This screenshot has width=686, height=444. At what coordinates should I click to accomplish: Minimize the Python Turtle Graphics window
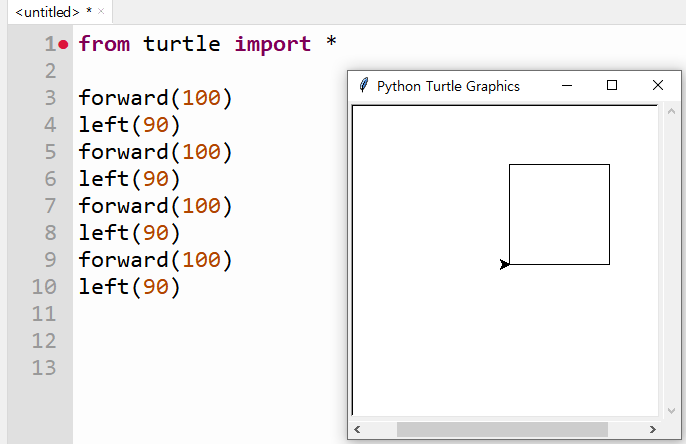567,85
